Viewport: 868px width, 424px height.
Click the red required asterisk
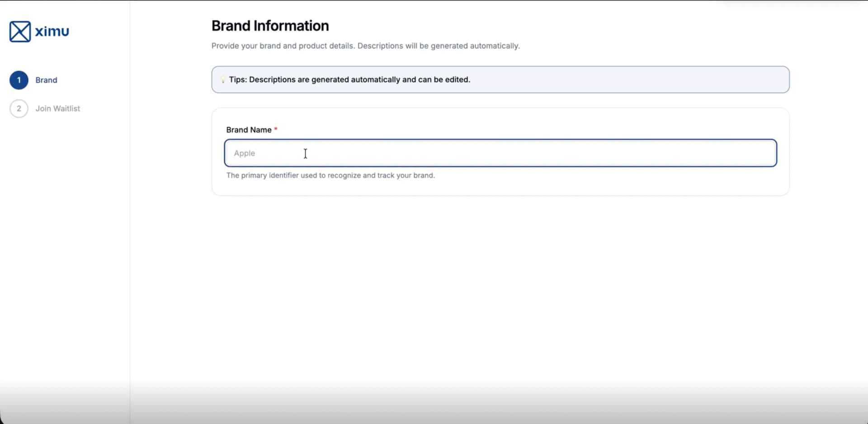click(x=276, y=130)
